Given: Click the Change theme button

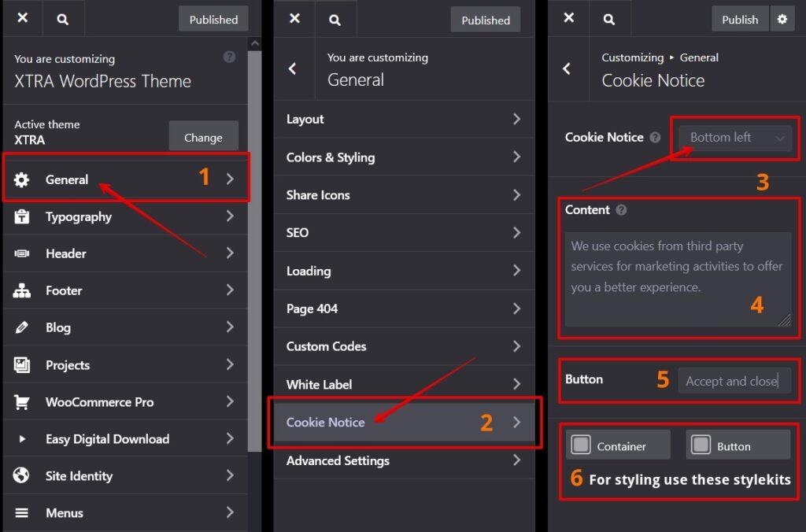Looking at the screenshot, I should [203, 136].
